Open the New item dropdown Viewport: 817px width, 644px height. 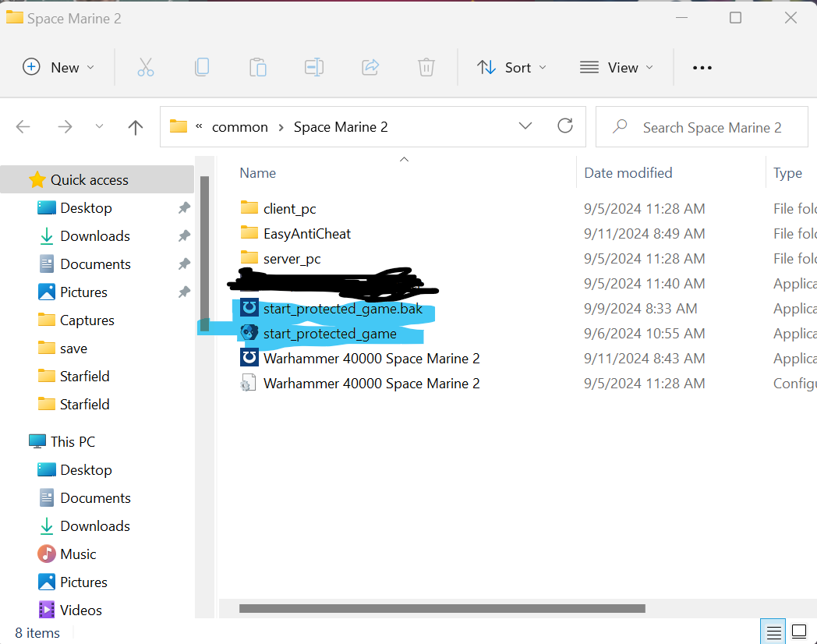[x=59, y=68]
